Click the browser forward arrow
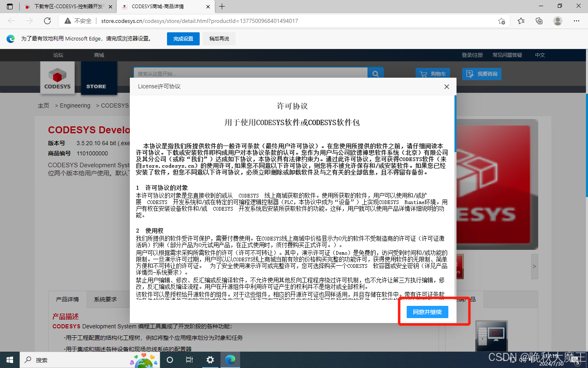Screen dimensions: 588x368 [29, 21]
